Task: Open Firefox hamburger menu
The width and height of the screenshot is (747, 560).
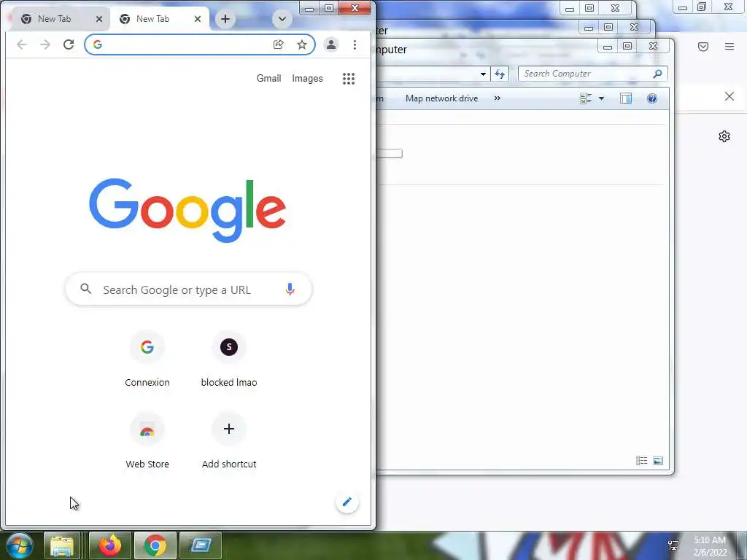Action: (729, 46)
